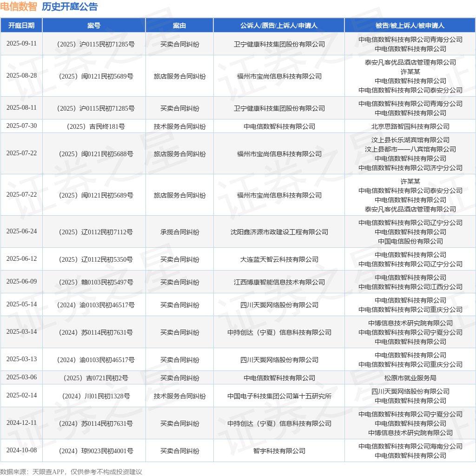Click defendant '中电信数智科技有限公司海南分公司'
Viewport: 476px width, 476px height.
[x=410, y=446]
